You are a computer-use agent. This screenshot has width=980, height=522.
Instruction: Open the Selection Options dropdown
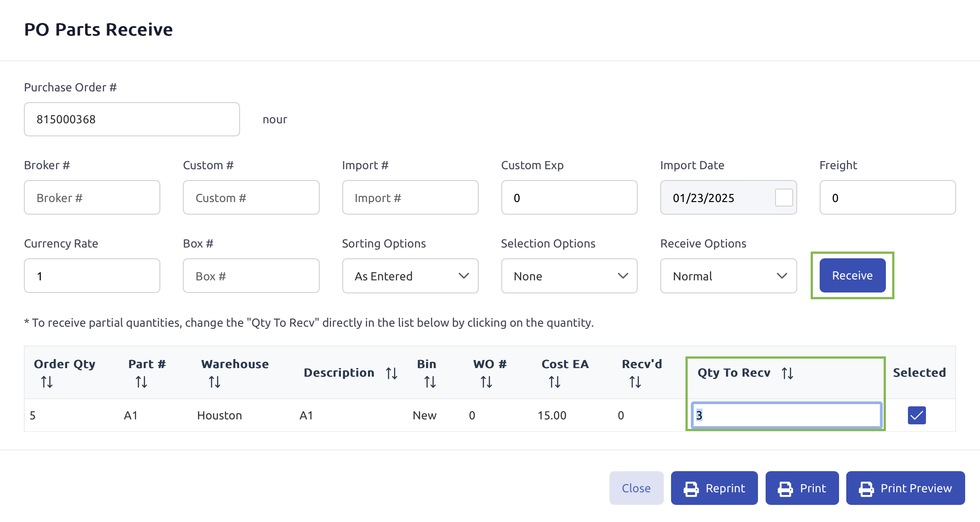pos(569,276)
